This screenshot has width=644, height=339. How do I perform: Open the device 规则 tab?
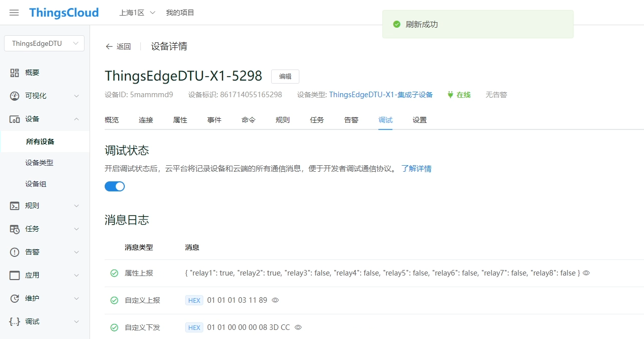[283, 120]
